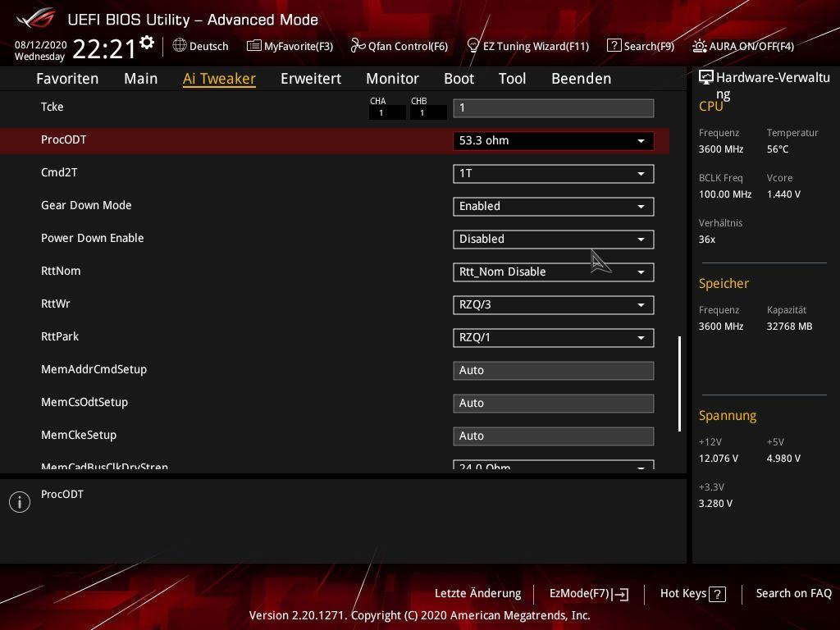
Task: Launch EZ Tuning Wizard lightbulb icon
Action: point(472,46)
